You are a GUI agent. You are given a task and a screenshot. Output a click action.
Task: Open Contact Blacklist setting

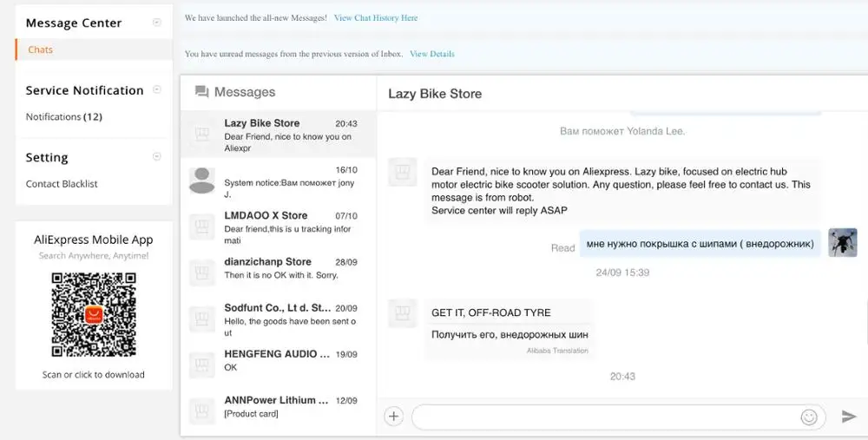pos(62,184)
